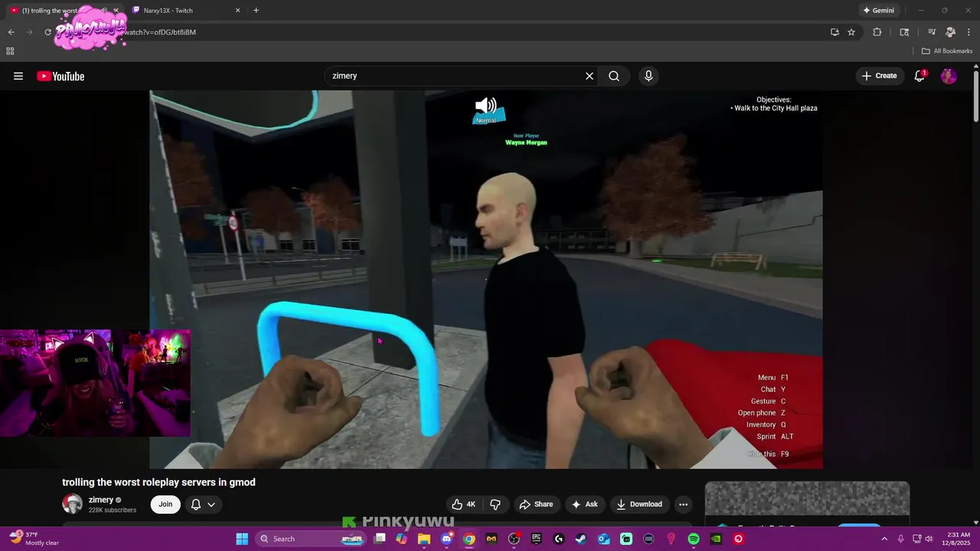The image size is (980, 551).
Task: Open the YouTube notifications bell
Action: pos(920,76)
